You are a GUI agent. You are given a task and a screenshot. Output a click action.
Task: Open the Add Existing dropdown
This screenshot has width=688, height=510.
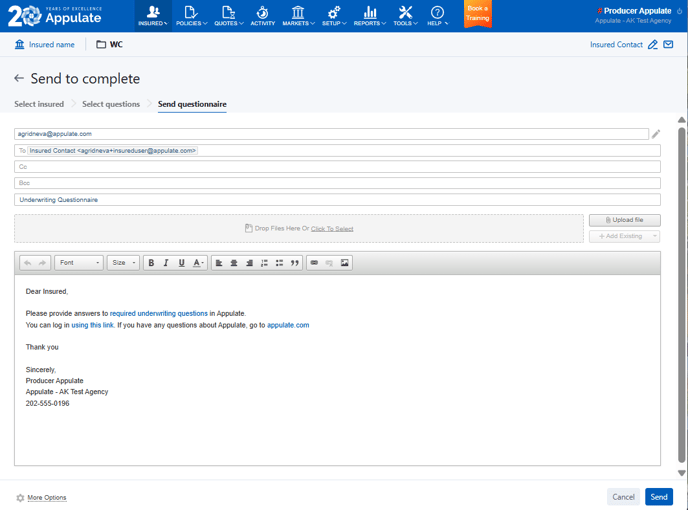tap(624, 236)
